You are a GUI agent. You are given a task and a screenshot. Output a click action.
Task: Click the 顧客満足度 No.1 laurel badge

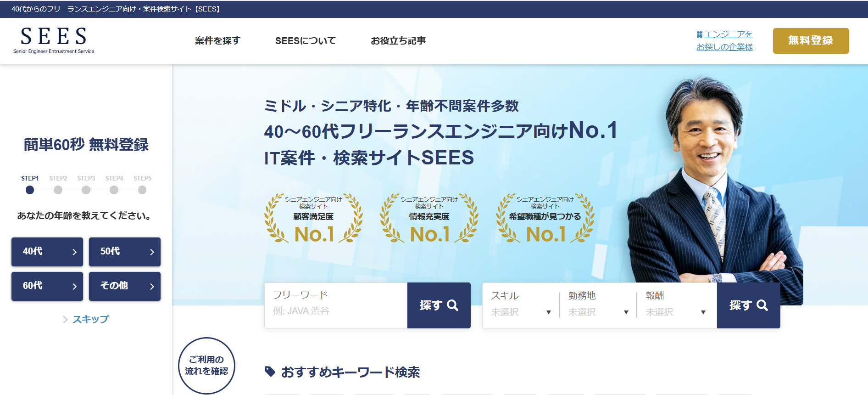point(314,219)
